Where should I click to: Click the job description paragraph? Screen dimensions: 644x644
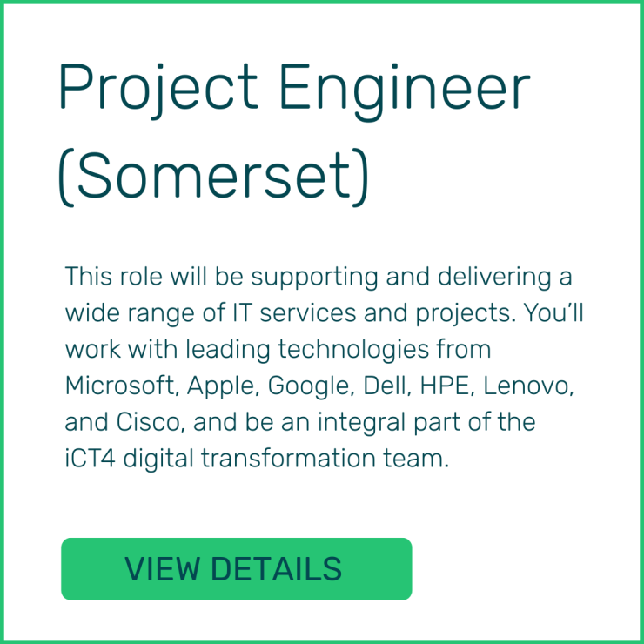[x=322, y=367]
